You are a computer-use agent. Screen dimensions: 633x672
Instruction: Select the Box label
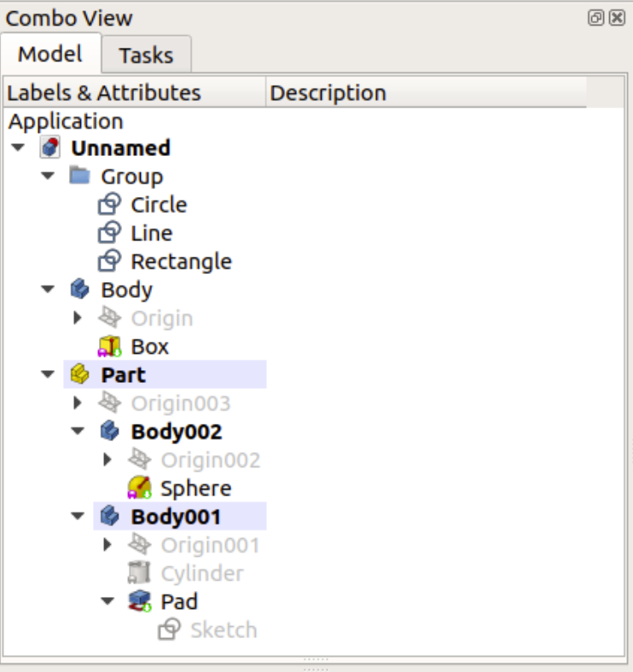(150, 346)
